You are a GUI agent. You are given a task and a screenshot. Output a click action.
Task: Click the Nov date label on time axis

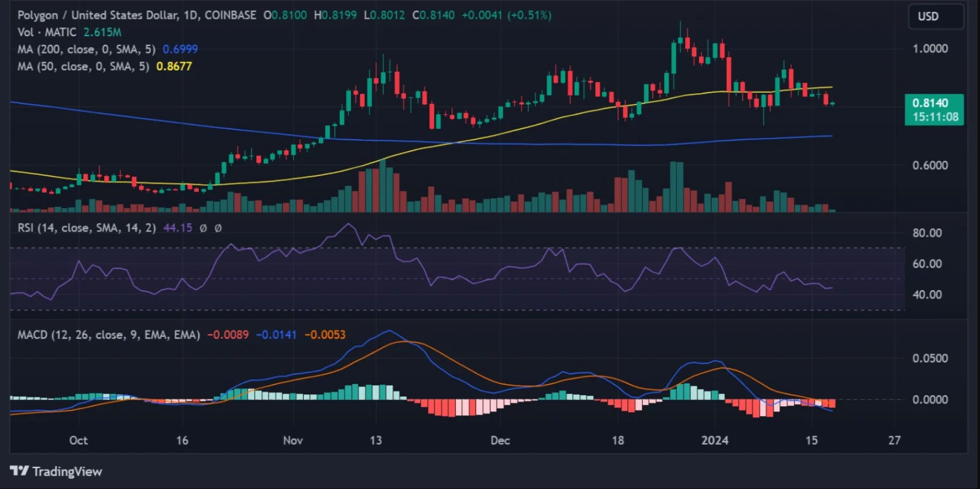pyautogui.click(x=293, y=441)
